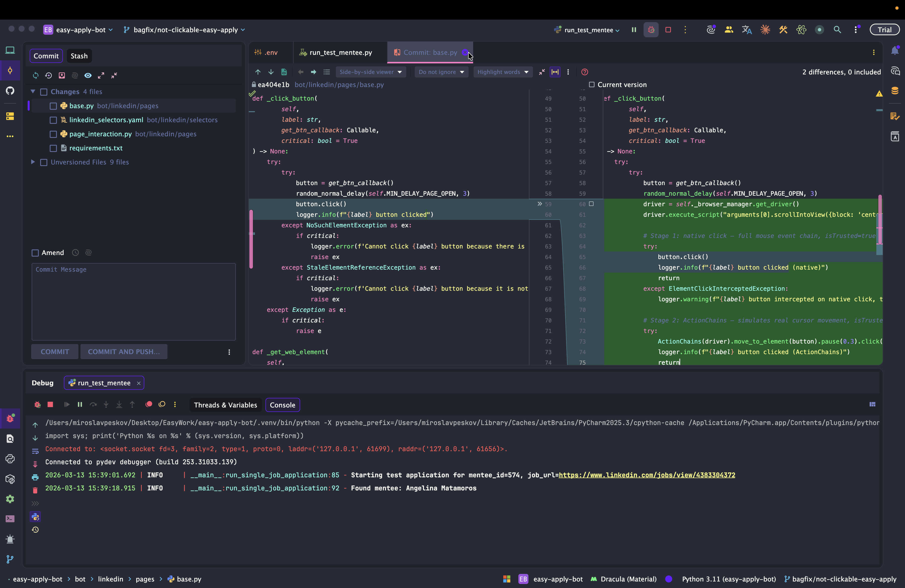Click the debug bug icon in top toolbar
Screen dimensions: 905x588
coord(651,30)
